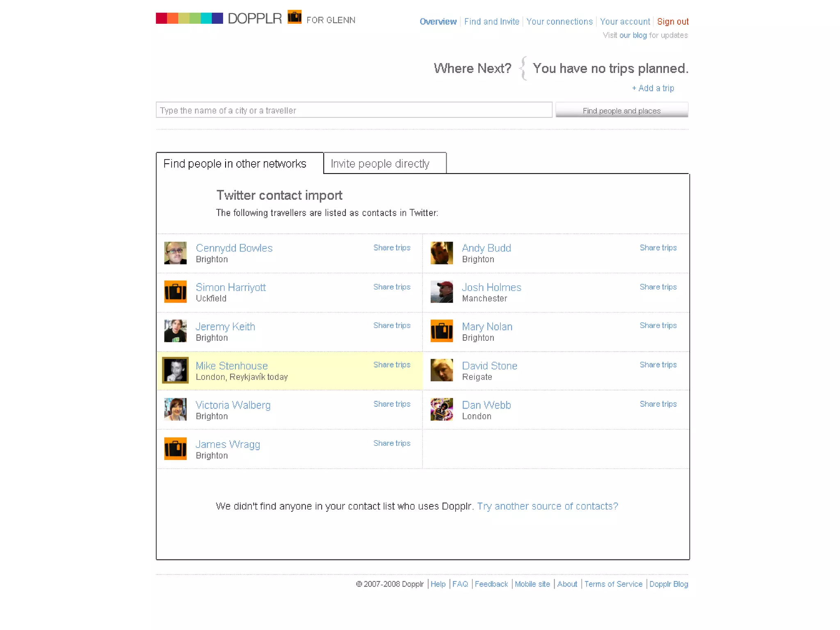Open Your account settings
This screenshot has height=630, width=840.
625,22
